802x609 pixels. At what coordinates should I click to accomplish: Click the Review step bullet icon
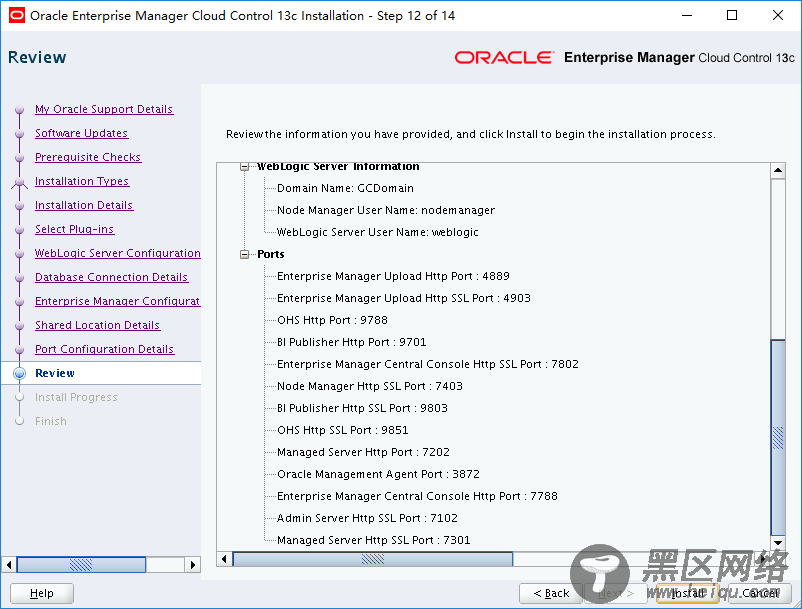coord(19,373)
